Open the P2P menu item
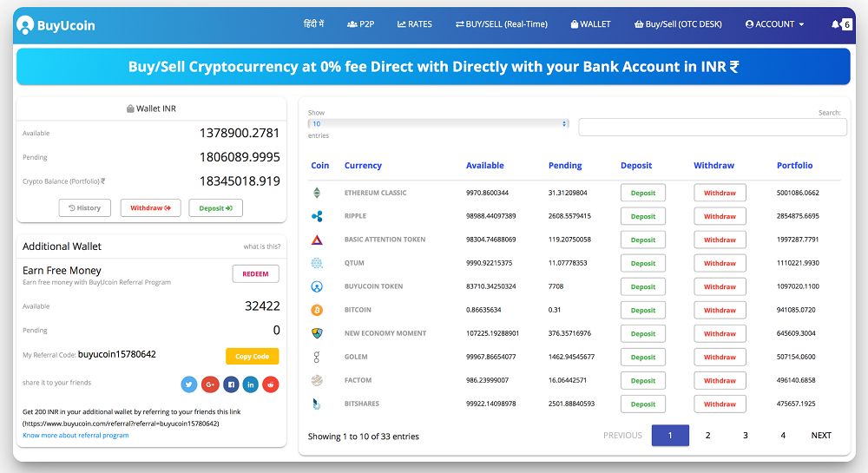 coord(361,24)
